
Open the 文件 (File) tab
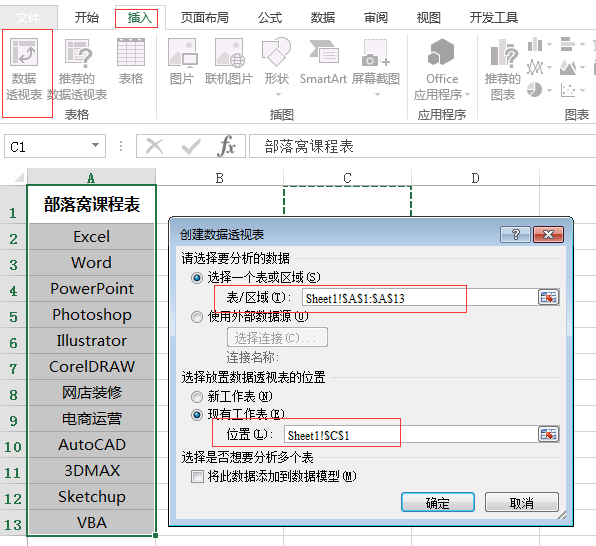click(28, 17)
